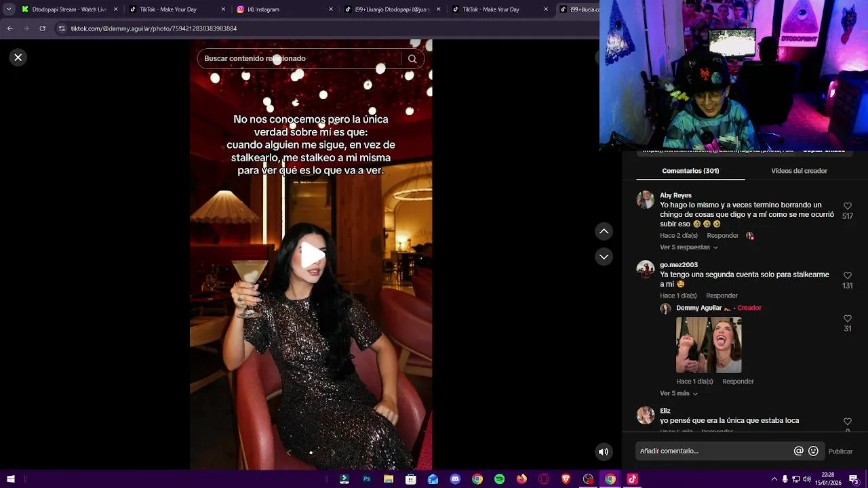Reply to Aby Reyes' comment
868x488 pixels.
click(x=722, y=236)
